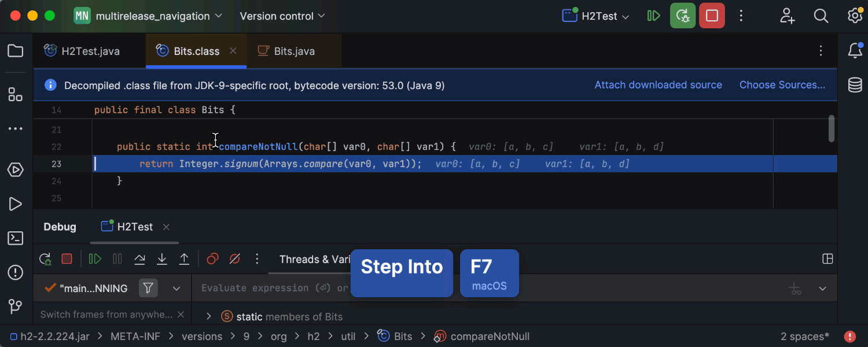Click the error indicator in the status bar
This screenshot has height=347, width=868.
click(849, 337)
